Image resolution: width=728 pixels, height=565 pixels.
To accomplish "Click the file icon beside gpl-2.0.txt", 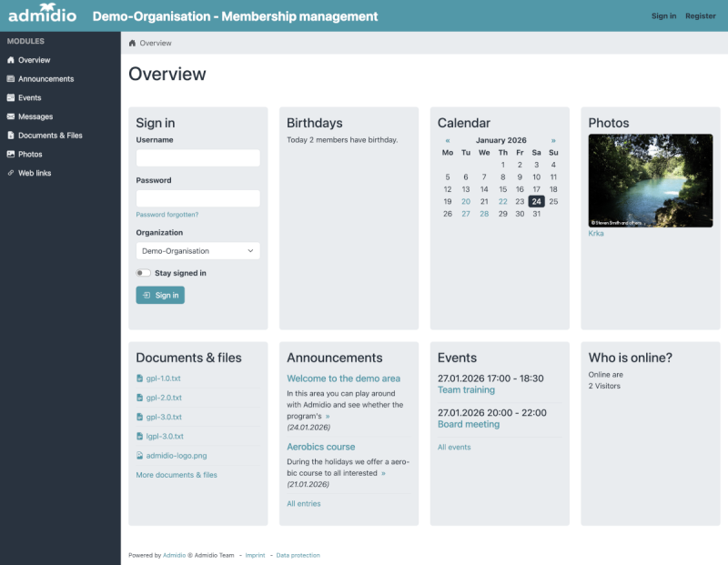I will [139, 398].
